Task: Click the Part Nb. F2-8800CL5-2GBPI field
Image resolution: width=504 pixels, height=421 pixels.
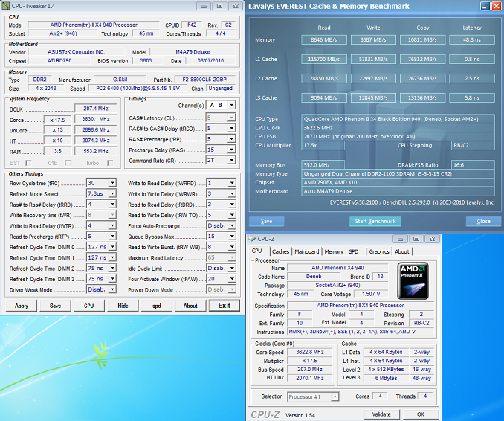Action: click(x=205, y=80)
